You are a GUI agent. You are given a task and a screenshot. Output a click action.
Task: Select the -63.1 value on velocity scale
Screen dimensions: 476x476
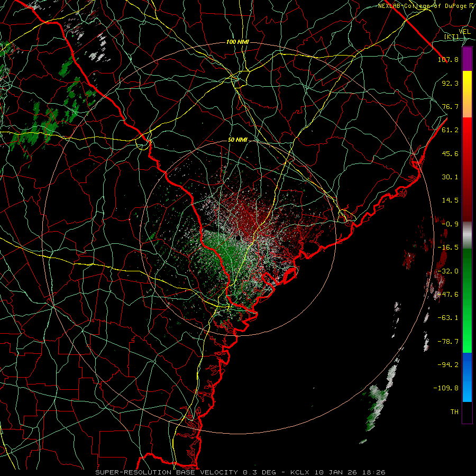click(x=448, y=318)
